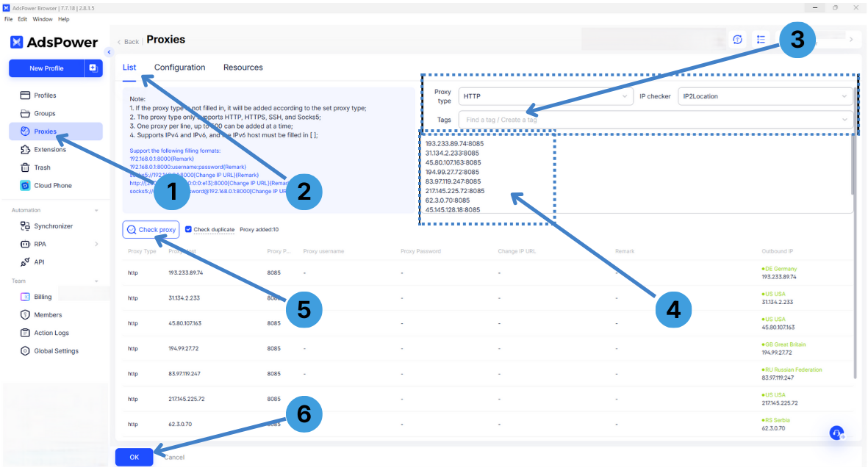The height and width of the screenshot is (473, 868).
Task: Click the Outbound IP column header
Action: point(777,251)
